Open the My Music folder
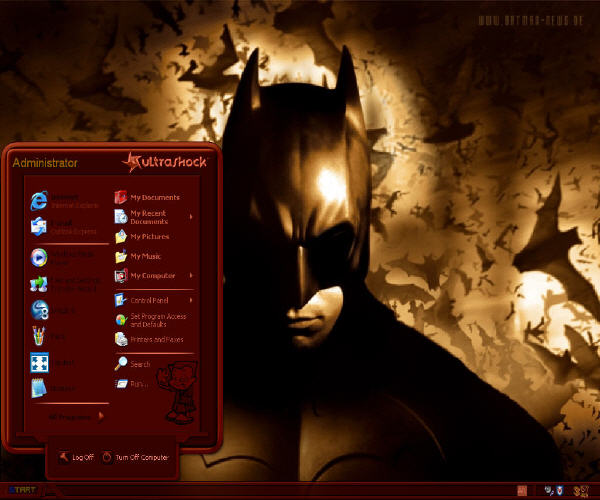 click(138, 256)
